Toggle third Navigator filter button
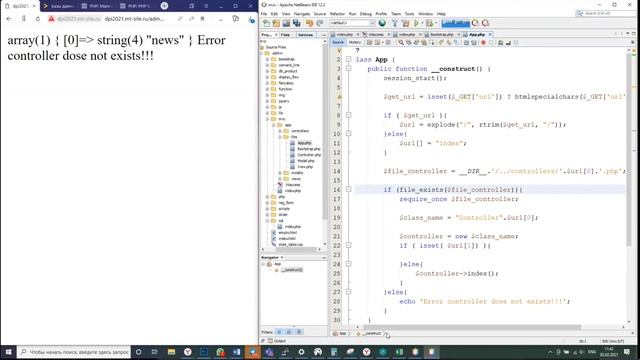The image size is (640, 360). click(x=299, y=332)
